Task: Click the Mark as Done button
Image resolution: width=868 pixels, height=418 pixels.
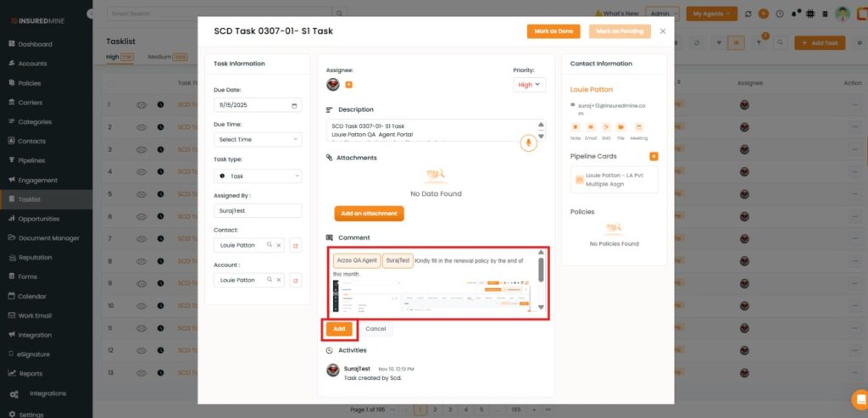Action: click(554, 31)
